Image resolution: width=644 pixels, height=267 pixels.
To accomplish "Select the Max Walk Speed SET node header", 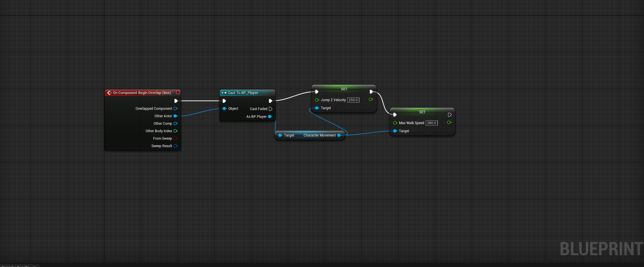I will point(422,112).
